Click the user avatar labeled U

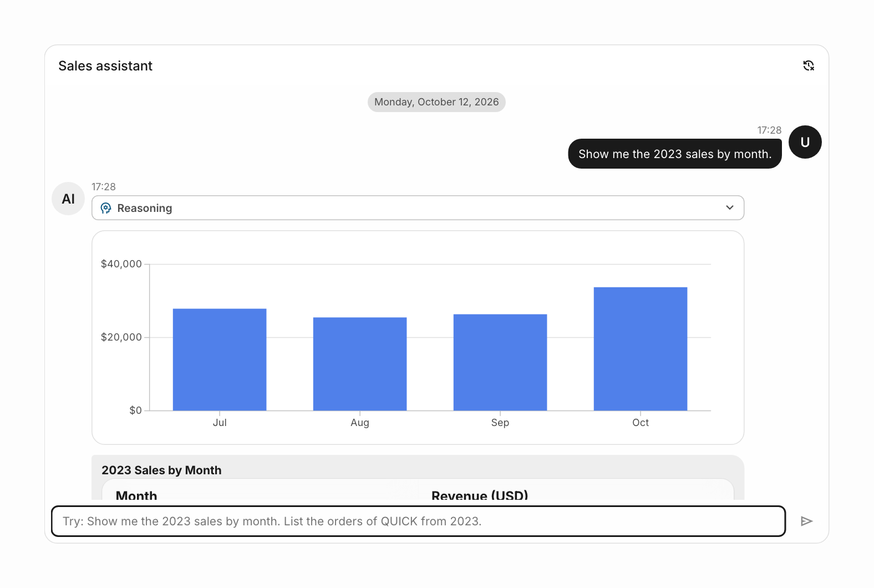[805, 142]
